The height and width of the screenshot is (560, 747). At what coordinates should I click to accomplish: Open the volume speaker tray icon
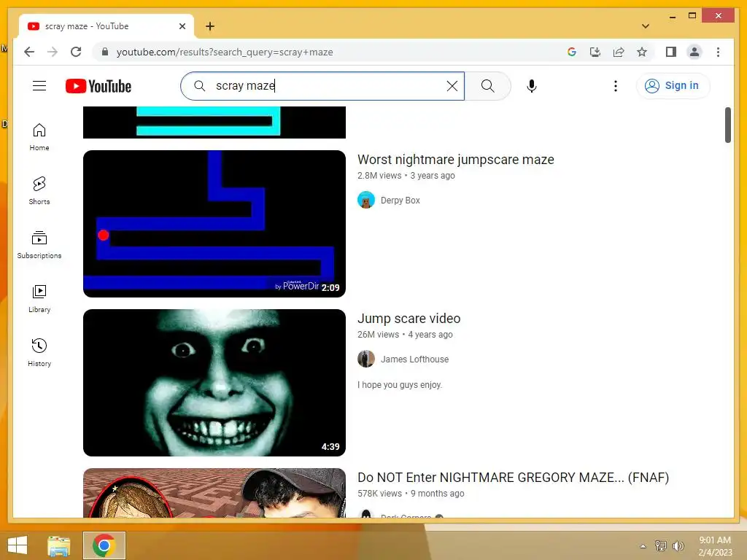(678, 545)
